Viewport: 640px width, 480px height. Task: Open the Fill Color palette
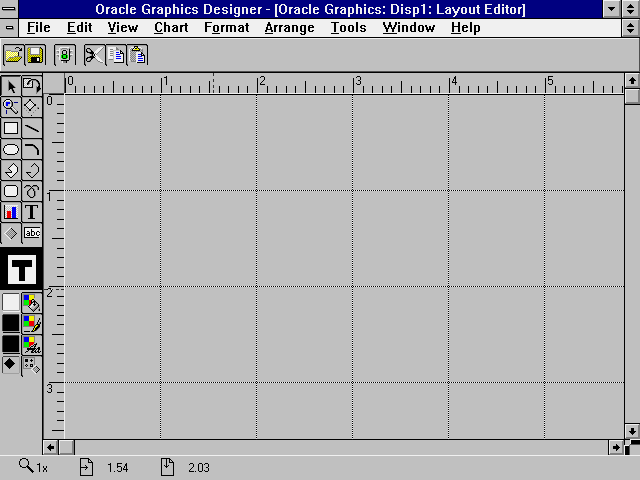point(32,302)
